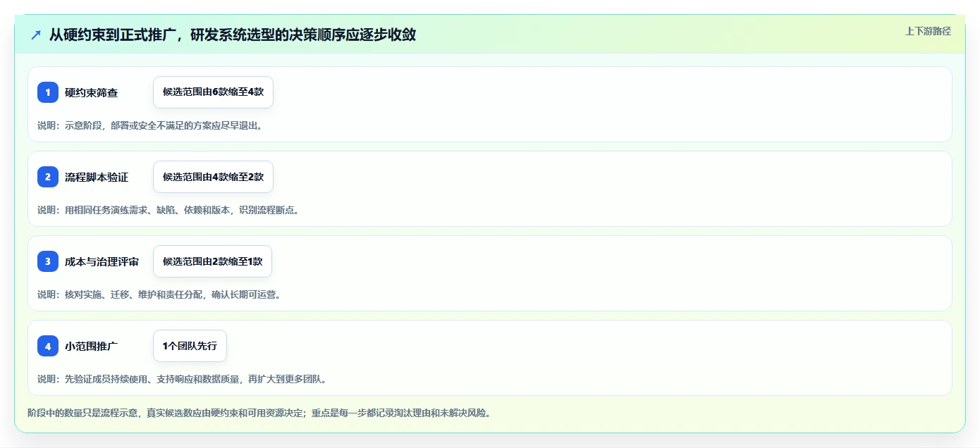Select the 上下游路径 label in the header
This screenshot has height=448, width=980.
[928, 31]
